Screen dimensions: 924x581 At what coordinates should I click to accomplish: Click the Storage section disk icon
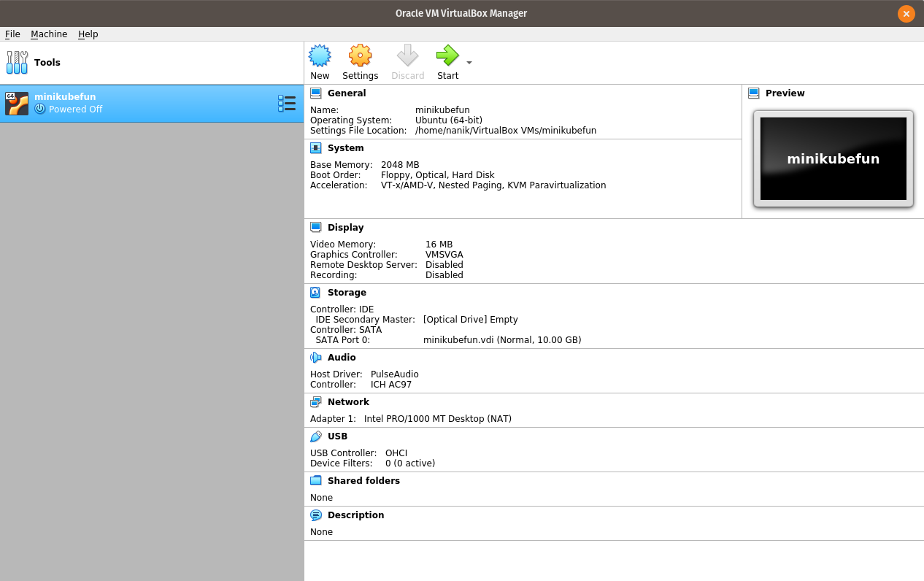[x=315, y=293]
